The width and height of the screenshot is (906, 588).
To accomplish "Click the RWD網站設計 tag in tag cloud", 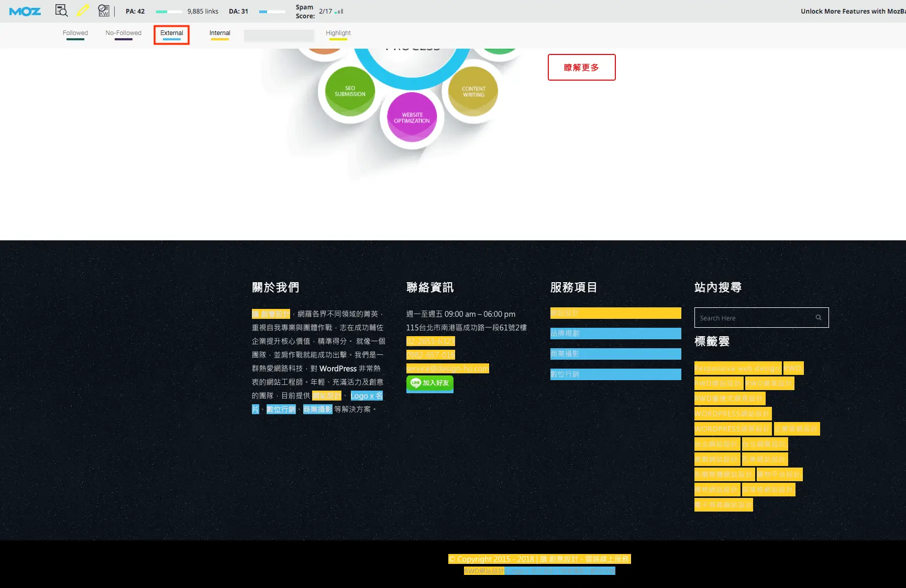I will [x=718, y=383].
